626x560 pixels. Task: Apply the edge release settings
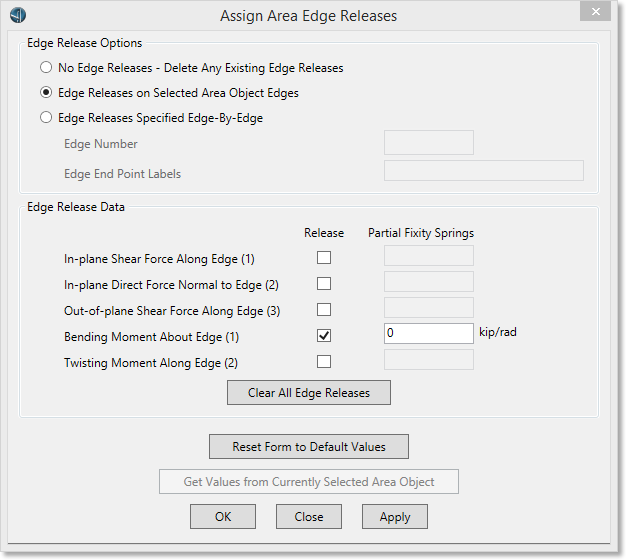click(395, 517)
